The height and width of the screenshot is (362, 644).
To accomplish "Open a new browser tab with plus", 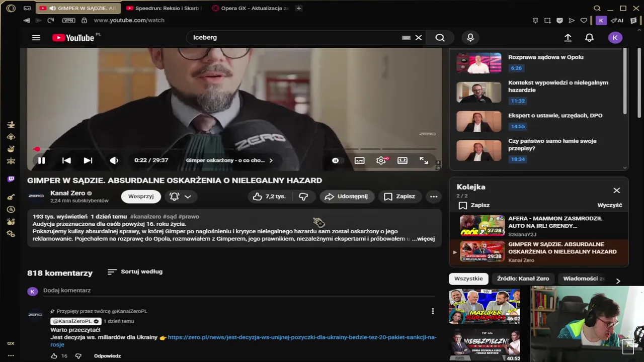I will point(299,9).
